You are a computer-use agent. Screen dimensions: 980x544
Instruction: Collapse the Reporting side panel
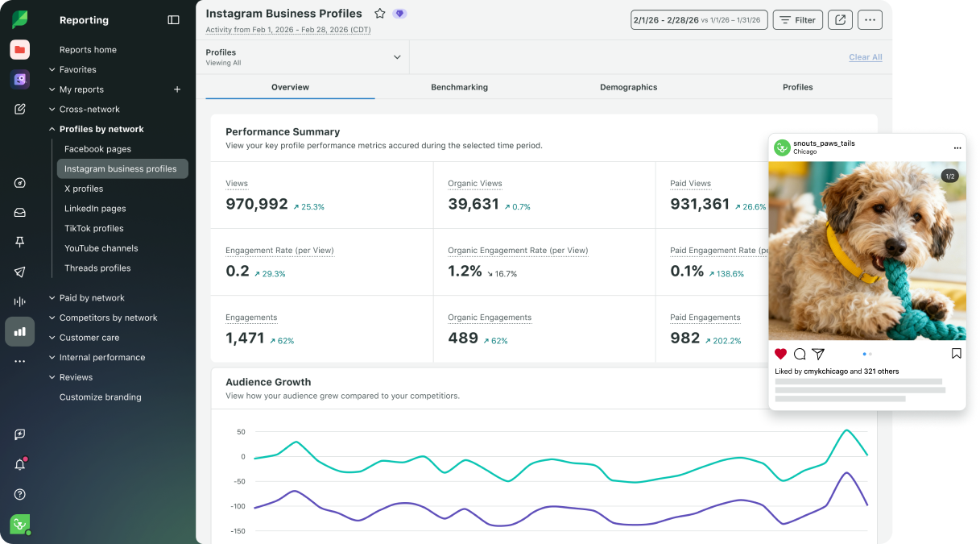tap(174, 20)
